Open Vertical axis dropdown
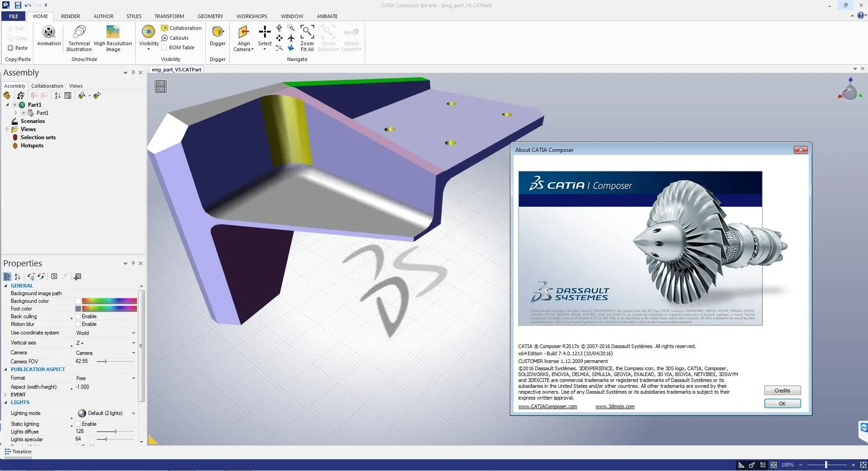The image size is (868, 471). (x=133, y=343)
